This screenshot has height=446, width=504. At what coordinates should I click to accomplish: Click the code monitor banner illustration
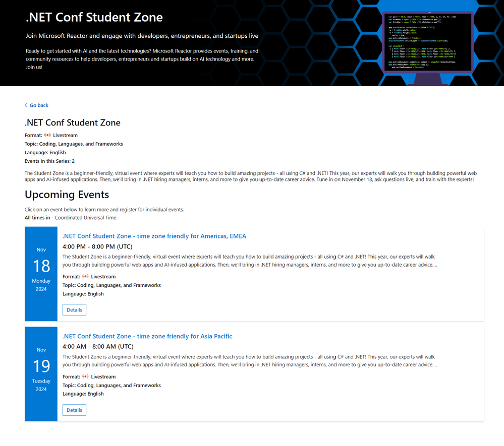coord(427,48)
